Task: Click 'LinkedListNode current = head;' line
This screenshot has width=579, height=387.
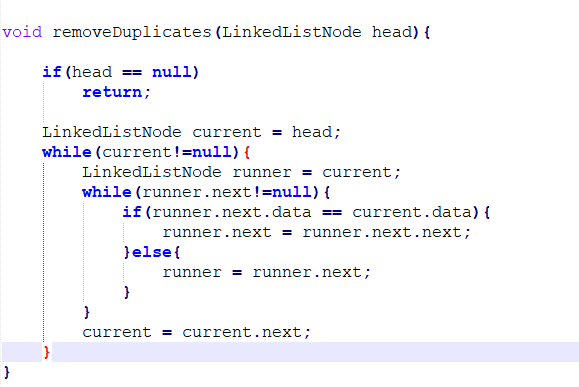Action: (x=191, y=132)
